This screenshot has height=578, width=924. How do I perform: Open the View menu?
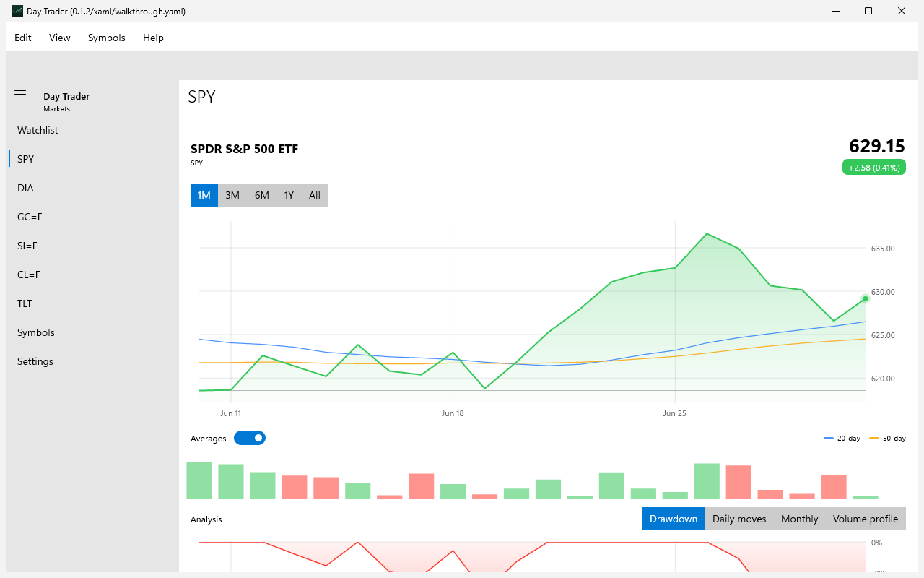point(60,38)
